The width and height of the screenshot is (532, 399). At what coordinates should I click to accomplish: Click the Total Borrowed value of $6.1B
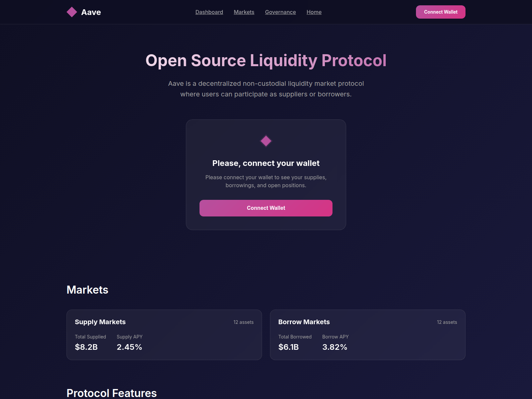click(x=289, y=347)
